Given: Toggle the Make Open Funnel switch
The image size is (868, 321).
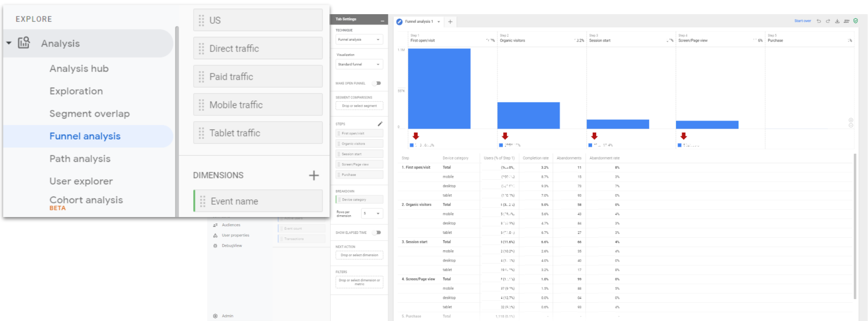Looking at the screenshot, I should click(x=377, y=83).
